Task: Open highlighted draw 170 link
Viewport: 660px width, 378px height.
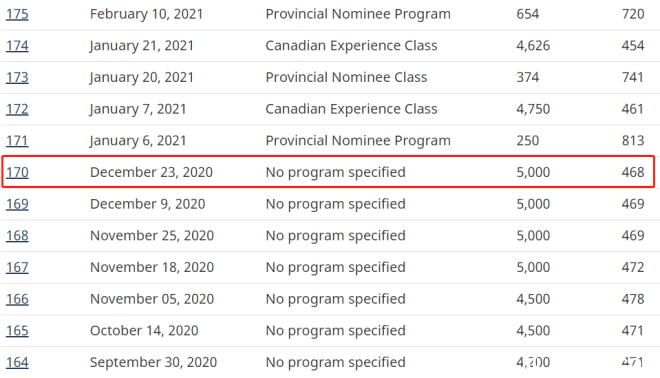Action: click(x=17, y=172)
